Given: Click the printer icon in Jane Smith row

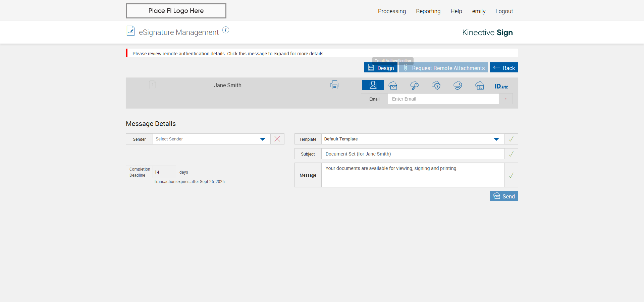Looking at the screenshot, I should (x=335, y=85).
